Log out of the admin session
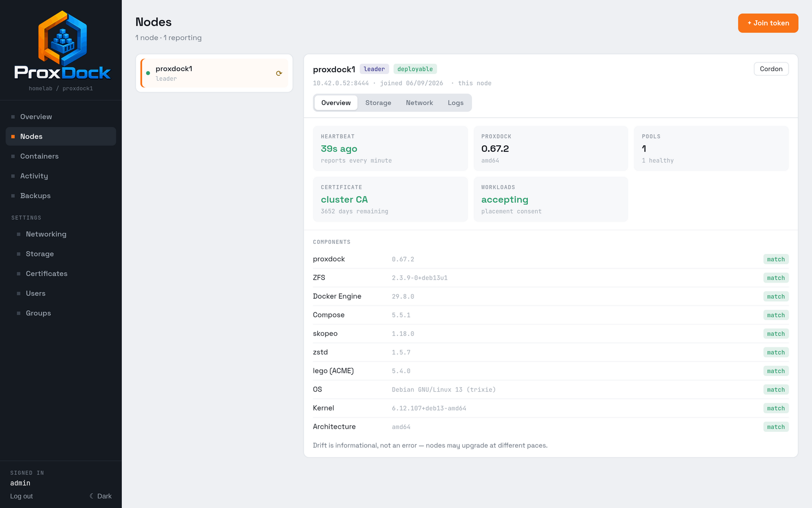Screen dimensions: 812x508 click(21, 496)
